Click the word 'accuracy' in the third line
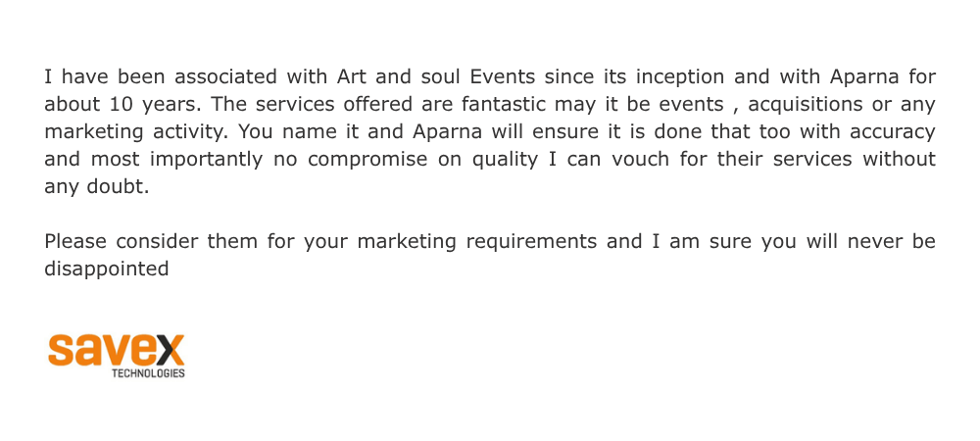980x441 pixels. [893, 132]
